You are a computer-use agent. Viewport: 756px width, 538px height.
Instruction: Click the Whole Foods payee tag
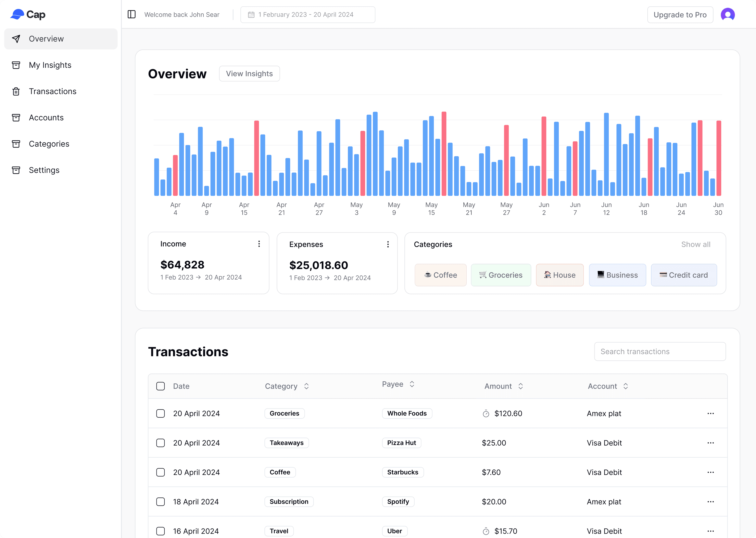click(x=407, y=413)
